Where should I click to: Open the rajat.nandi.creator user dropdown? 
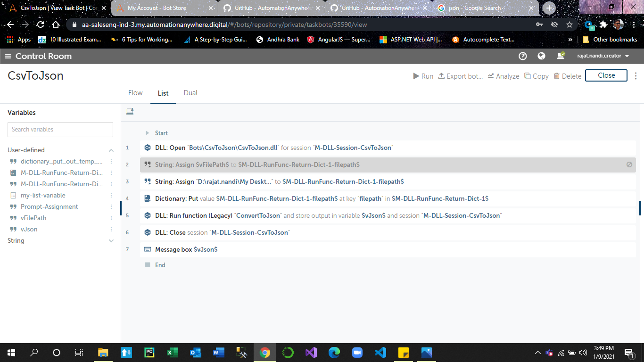point(603,56)
